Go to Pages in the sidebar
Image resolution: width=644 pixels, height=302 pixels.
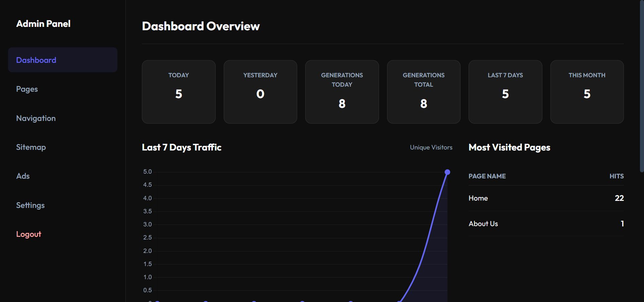click(x=63, y=89)
